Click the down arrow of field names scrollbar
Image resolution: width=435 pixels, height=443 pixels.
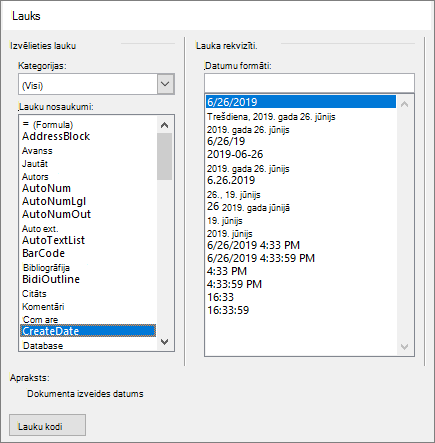164,342
